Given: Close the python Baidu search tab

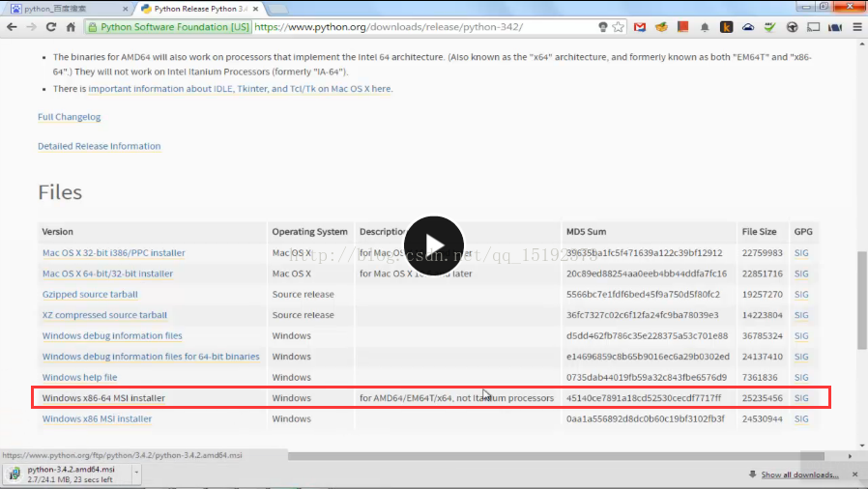Looking at the screenshot, I should pyautogui.click(x=125, y=9).
